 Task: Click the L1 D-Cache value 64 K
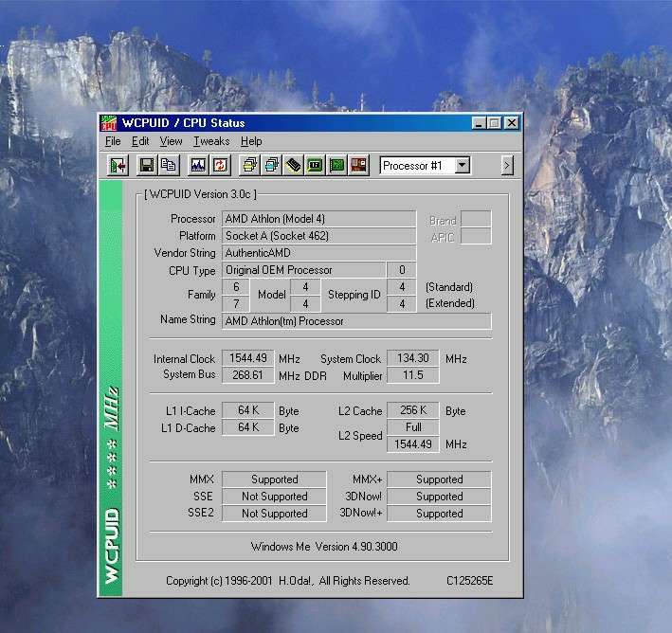coord(247,427)
